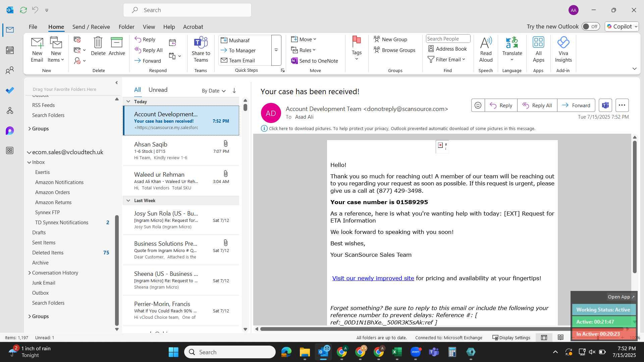
Task: Open the Move dropdown in ribbon
Action: coord(304,39)
